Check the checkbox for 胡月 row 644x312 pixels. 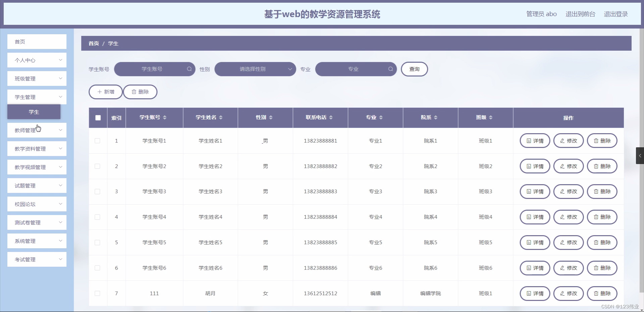point(97,294)
